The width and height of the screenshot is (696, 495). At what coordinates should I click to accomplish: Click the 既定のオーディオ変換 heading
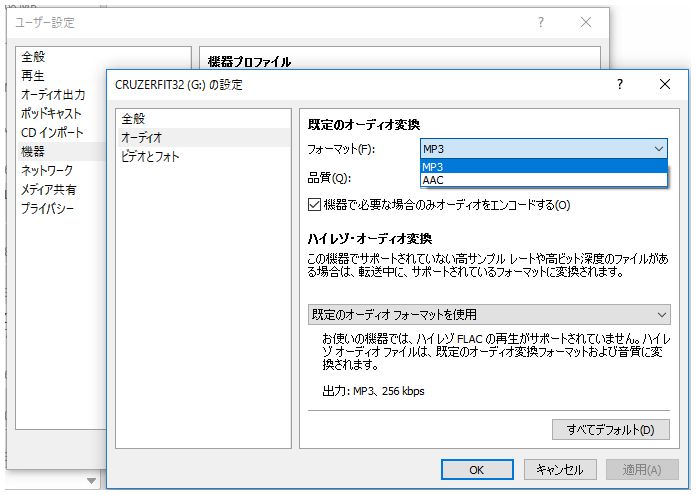coord(364,124)
